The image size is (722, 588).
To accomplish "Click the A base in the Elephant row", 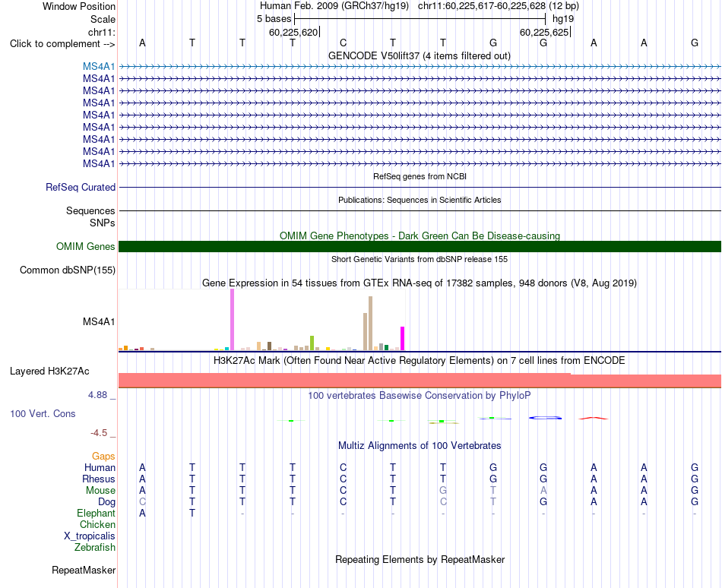I will pyautogui.click(x=142, y=513).
